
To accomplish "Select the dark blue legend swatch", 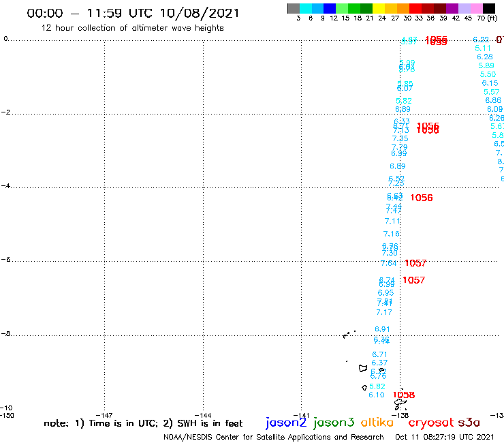I will (330, 8).
